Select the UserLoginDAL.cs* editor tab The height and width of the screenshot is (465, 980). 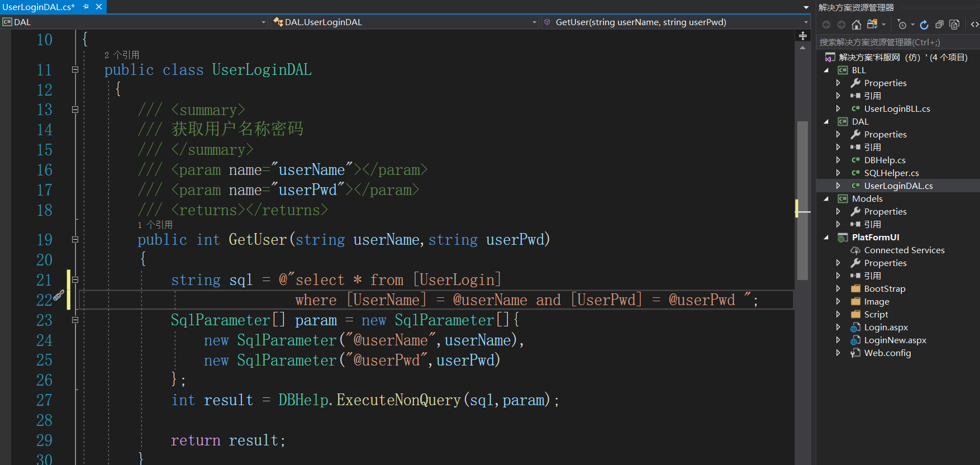[x=39, y=7]
